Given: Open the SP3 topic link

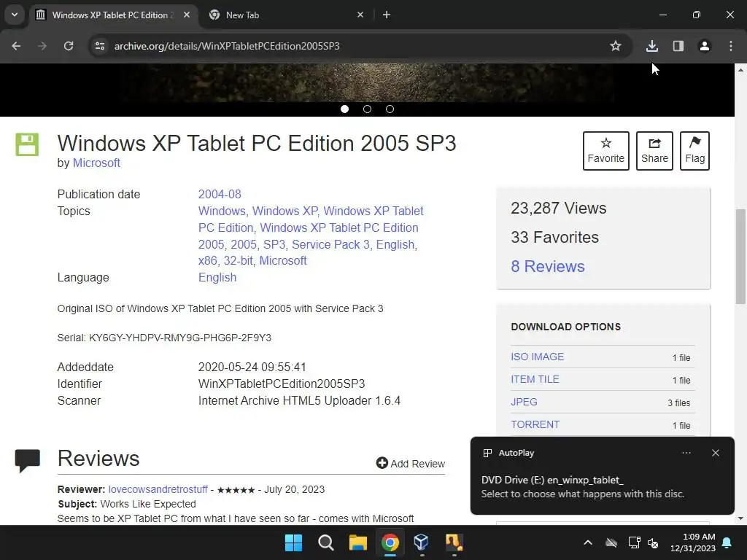Looking at the screenshot, I should click(274, 244).
